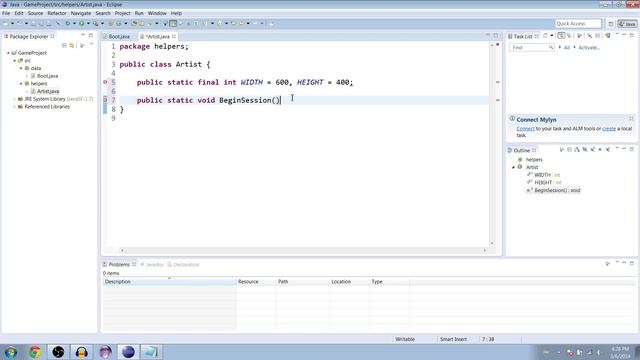Toggle Hide Non-Public Members, the green dot

pos(600,150)
